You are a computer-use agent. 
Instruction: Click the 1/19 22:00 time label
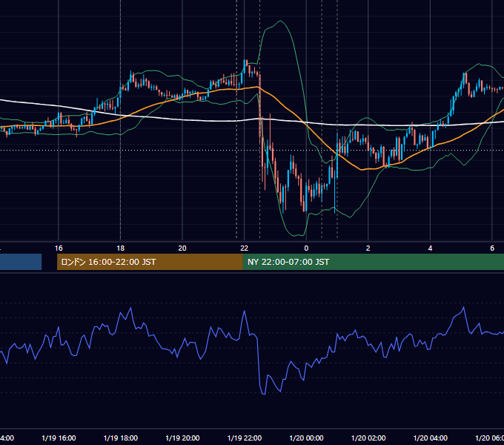click(245, 438)
